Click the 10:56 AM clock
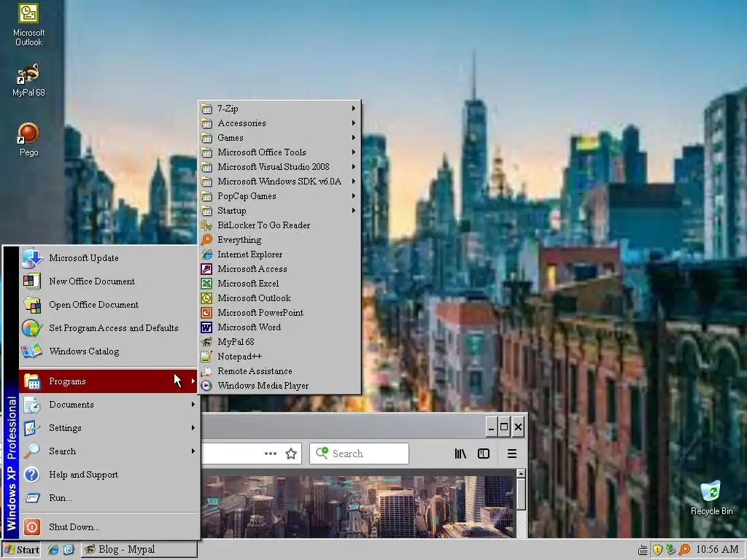The height and width of the screenshot is (560, 747). coord(717,550)
